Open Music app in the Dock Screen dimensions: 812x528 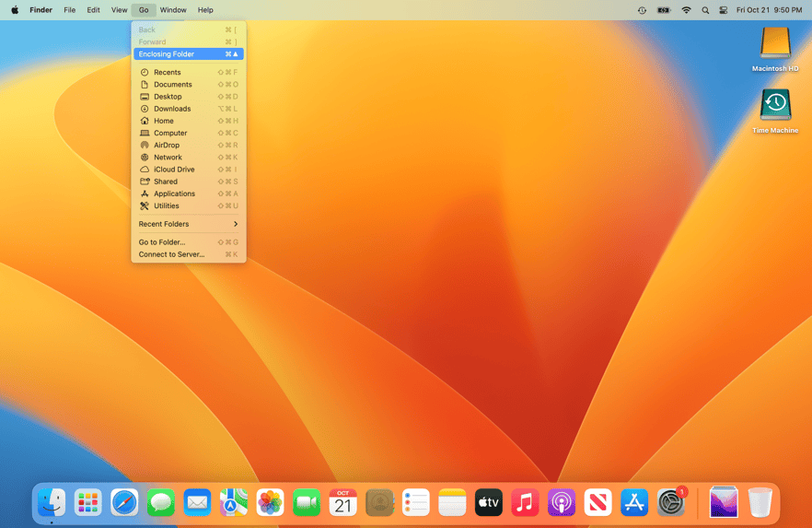click(x=525, y=502)
